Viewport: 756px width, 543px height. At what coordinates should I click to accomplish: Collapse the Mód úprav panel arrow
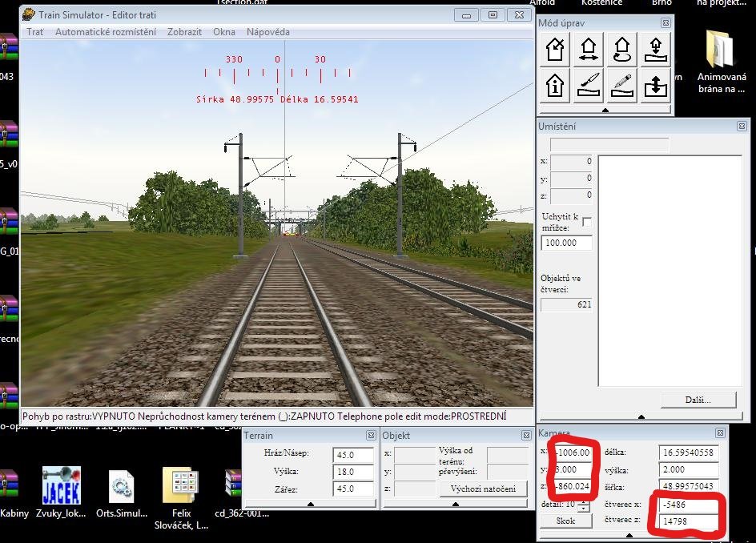tap(605, 110)
